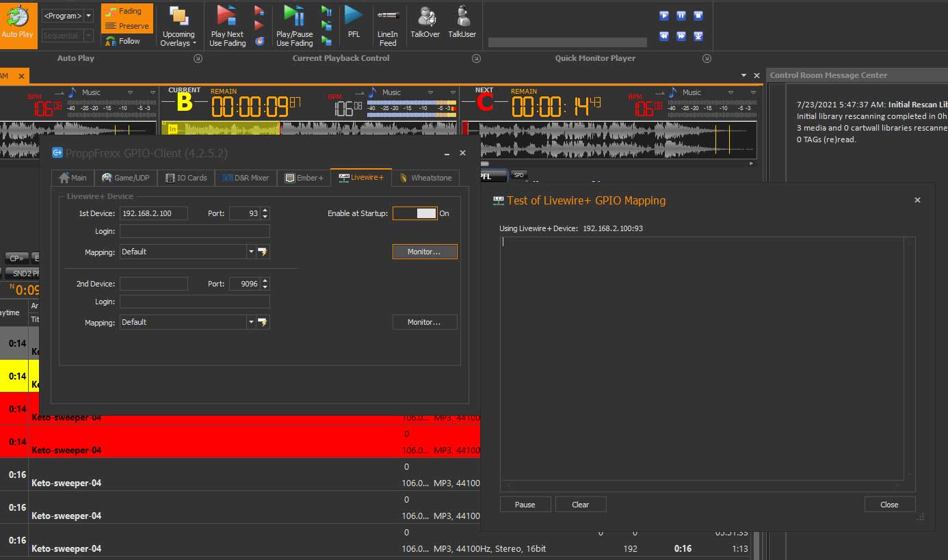
Task: Expand Quick Monitor Player group launcher
Action: 707,59
